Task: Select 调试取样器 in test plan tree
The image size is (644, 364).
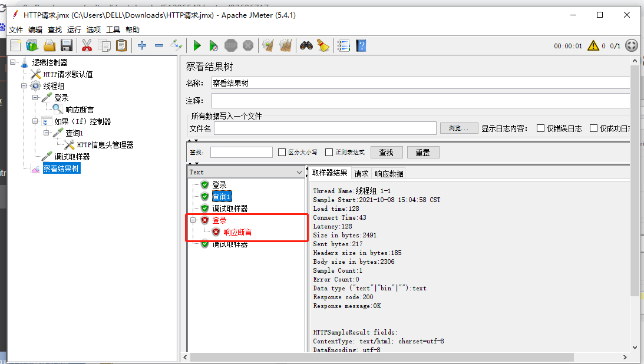Action: [x=72, y=156]
